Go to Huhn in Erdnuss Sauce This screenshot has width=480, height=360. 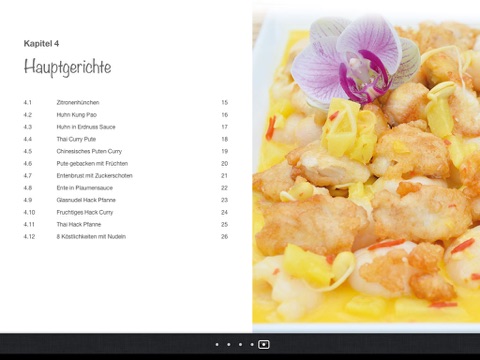(86, 127)
